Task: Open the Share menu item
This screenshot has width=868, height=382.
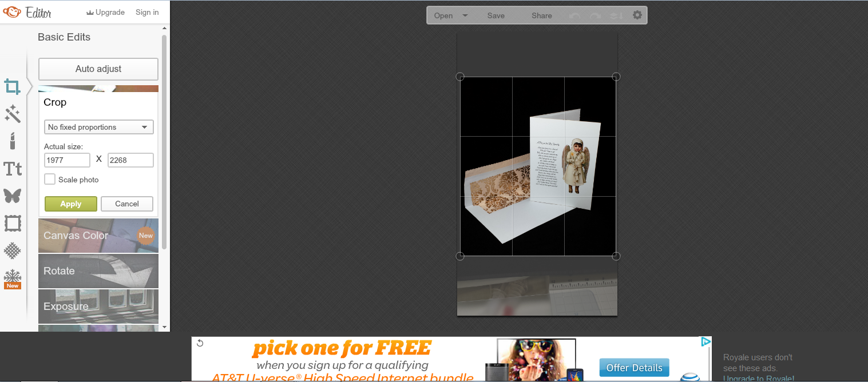Action: (x=541, y=15)
